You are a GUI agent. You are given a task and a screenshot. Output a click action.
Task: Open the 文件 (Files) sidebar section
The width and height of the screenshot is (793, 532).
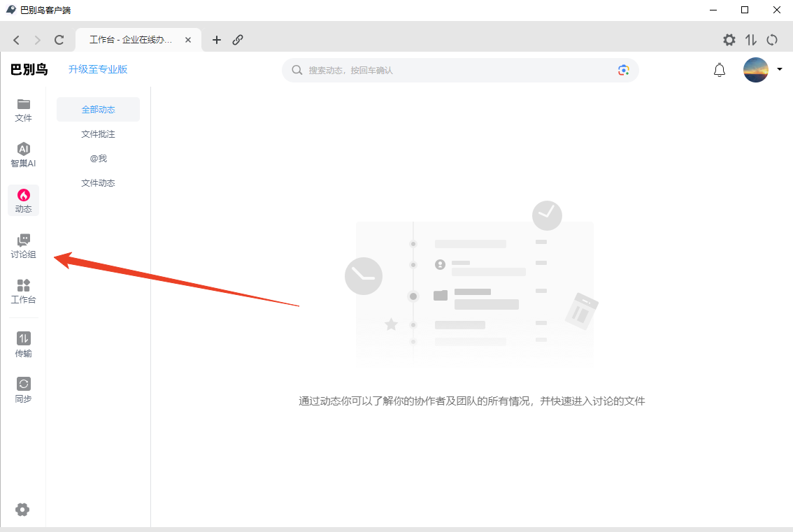point(23,110)
